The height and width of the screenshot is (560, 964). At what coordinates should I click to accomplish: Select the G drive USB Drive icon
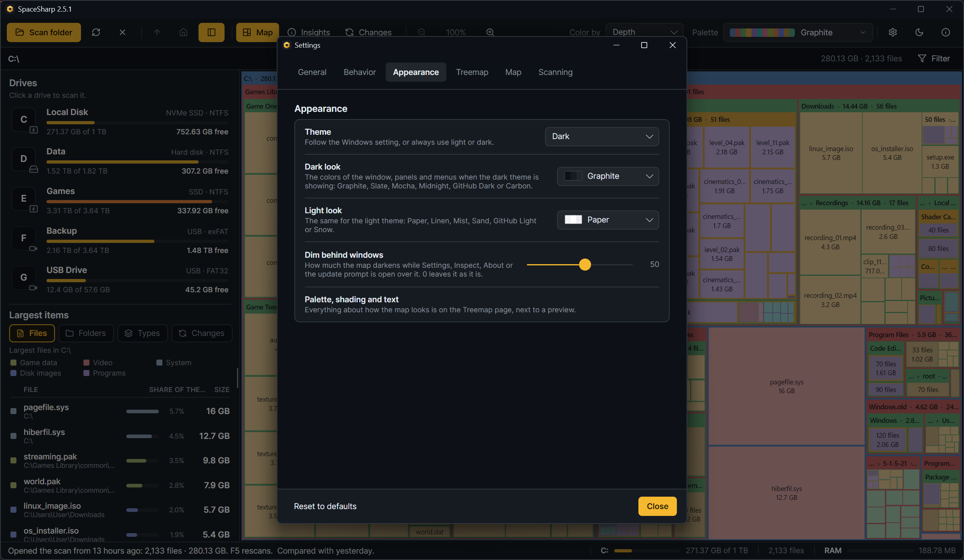(24, 277)
